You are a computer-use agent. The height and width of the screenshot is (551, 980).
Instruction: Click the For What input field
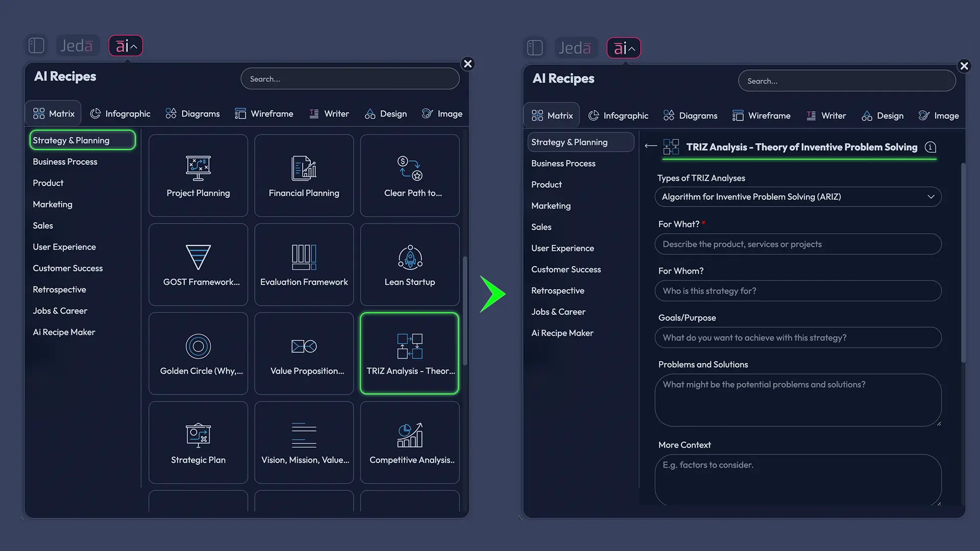pyautogui.click(x=798, y=244)
